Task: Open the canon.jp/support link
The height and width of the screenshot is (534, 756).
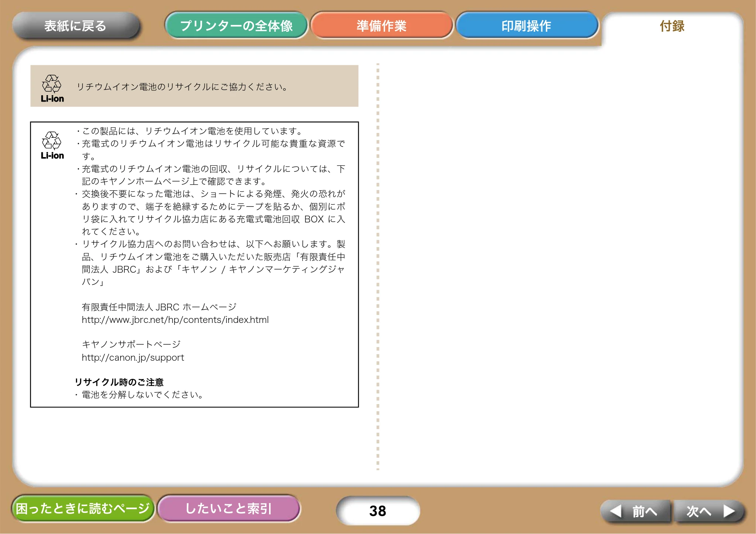Action: pos(133,357)
